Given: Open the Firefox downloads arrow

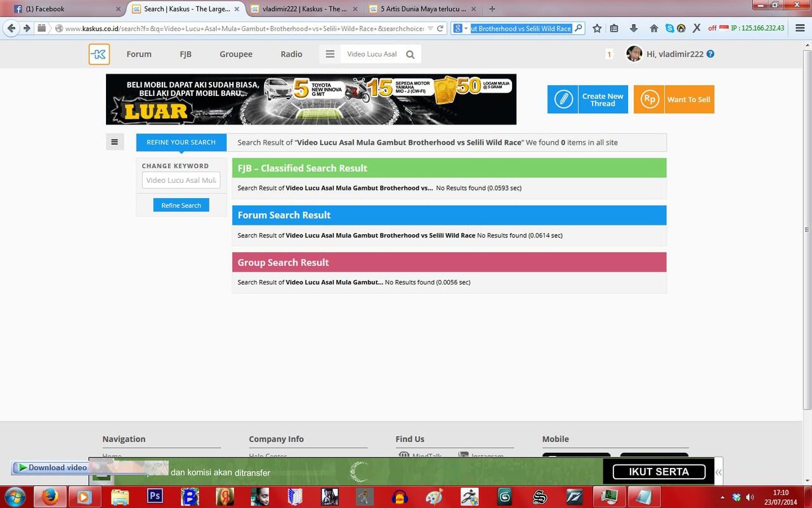Looking at the screenshot, I should 633,28.
